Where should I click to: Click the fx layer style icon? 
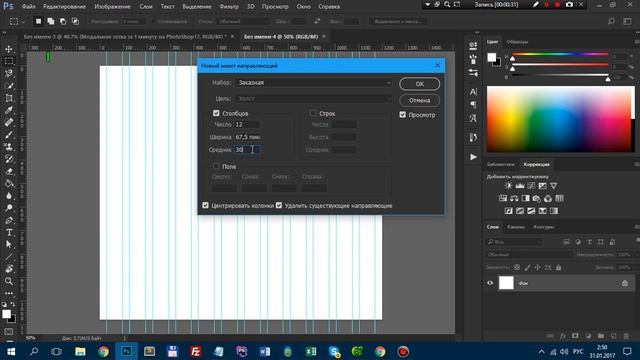pos(562,336)
